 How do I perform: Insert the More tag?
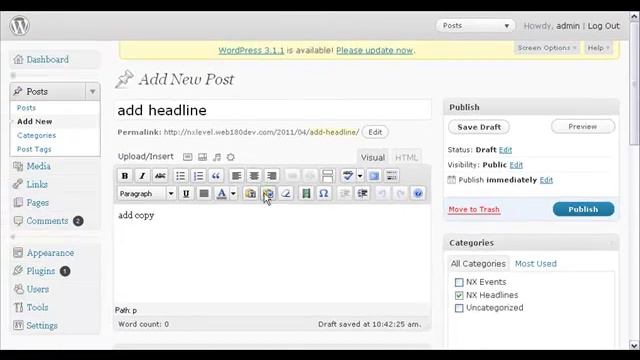click(x=327, y=176)
